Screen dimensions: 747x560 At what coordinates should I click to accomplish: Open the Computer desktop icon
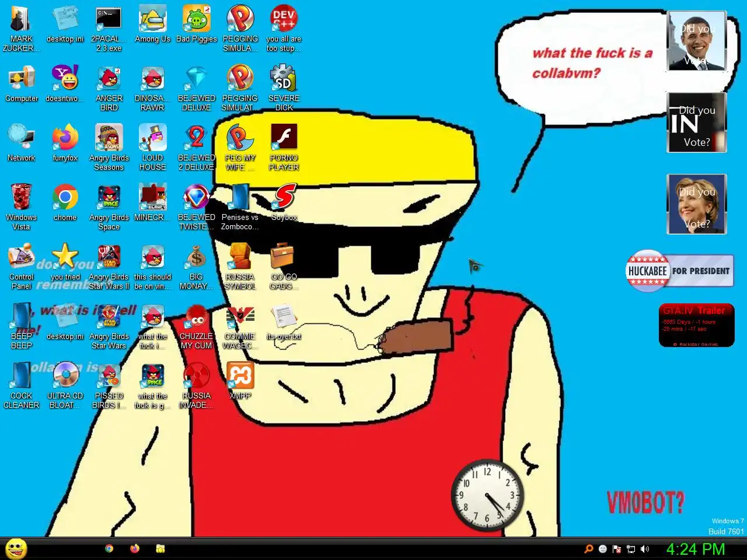[22, 84]
